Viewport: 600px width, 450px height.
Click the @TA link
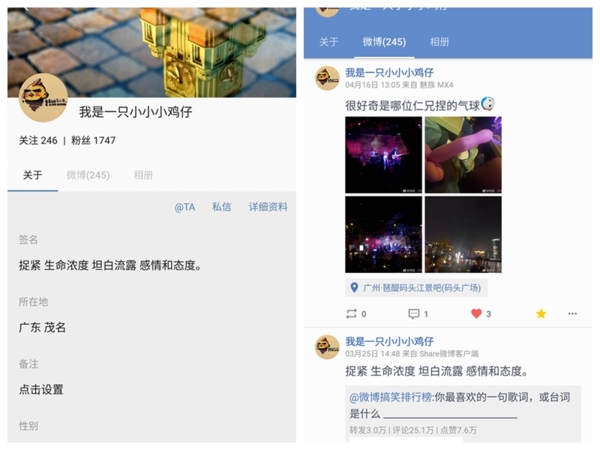pyautogui.click(x=185, y=207)
